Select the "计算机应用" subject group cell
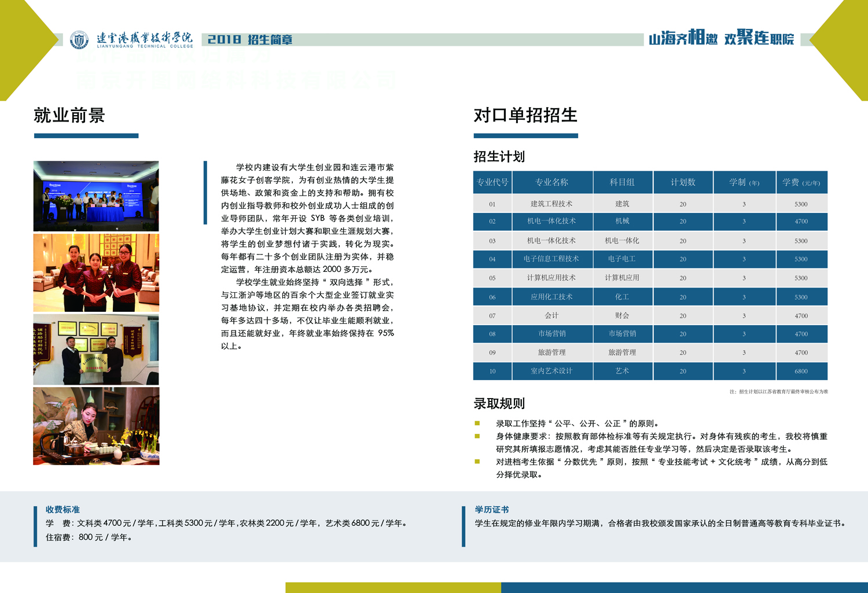This screenshot has width=868, height=593. click(623, 278)
